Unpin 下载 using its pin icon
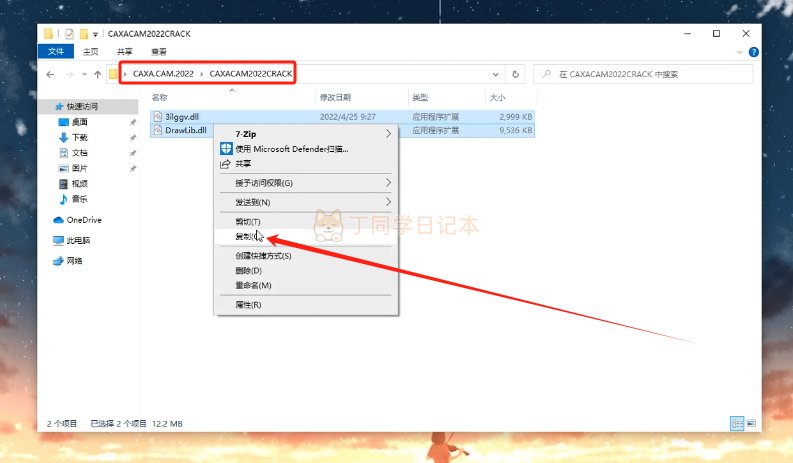The height and width of the screenshot is (463, 793). point(133,137)
